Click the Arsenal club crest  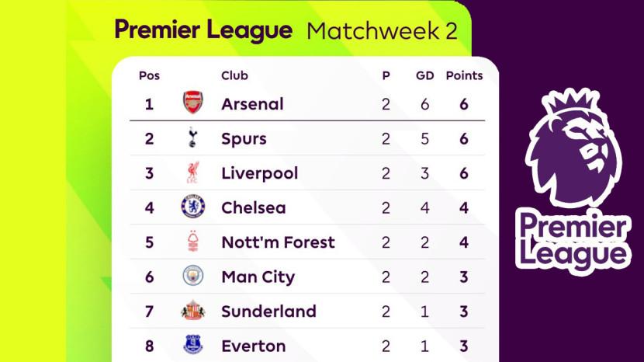192,103
